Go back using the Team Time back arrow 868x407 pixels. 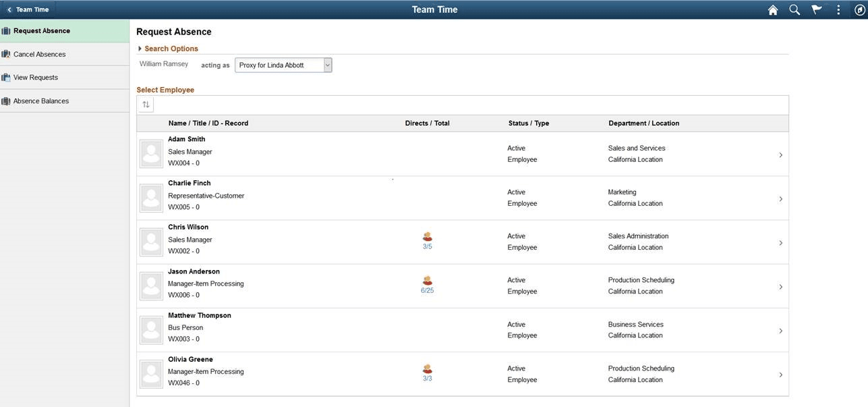pyautogui.click(x=7, y=9)
